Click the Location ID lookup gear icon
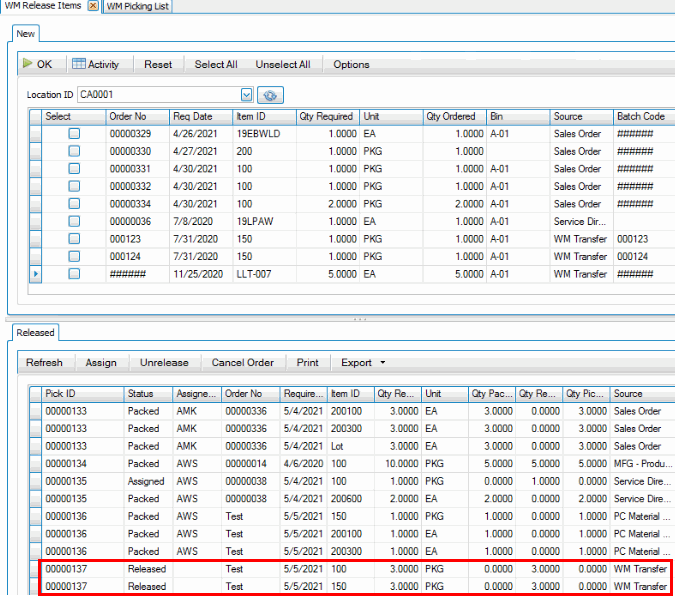 [270, 95]
